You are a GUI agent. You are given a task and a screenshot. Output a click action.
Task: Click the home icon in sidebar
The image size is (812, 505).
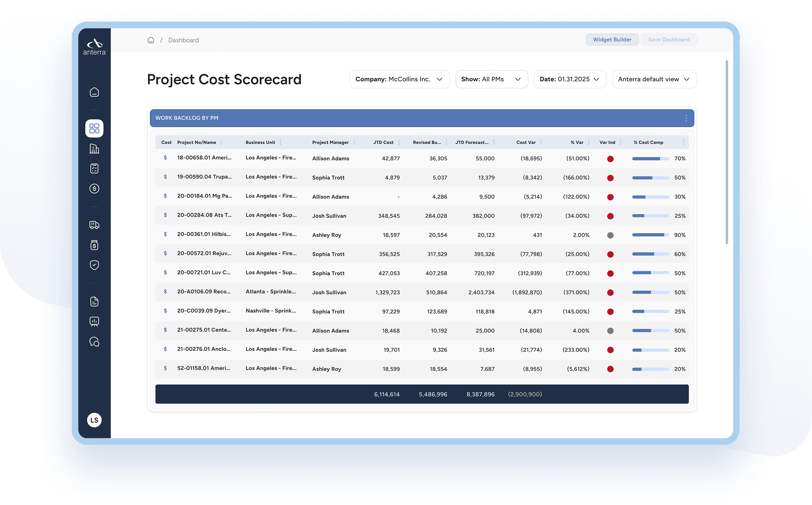(94, 92)
